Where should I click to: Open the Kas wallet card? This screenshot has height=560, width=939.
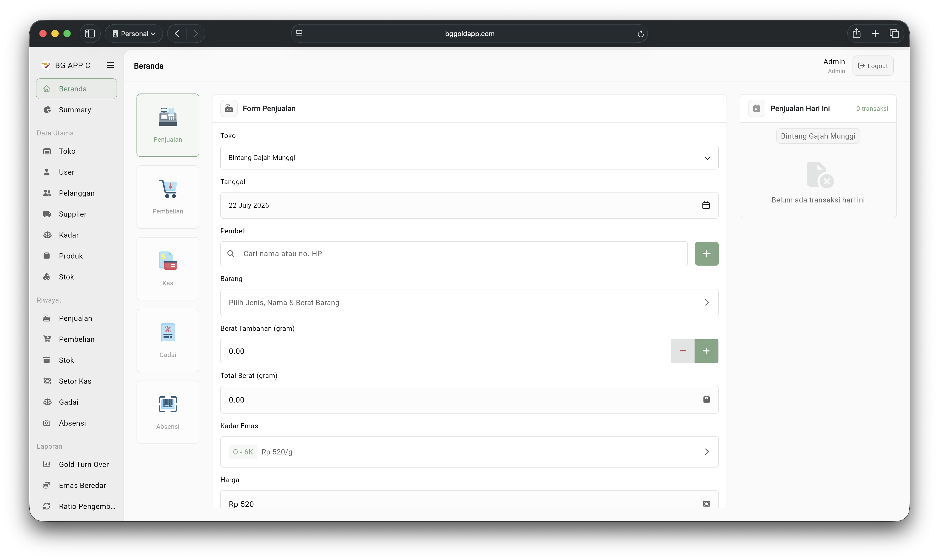pyautogui.click(x=168, y=268)
